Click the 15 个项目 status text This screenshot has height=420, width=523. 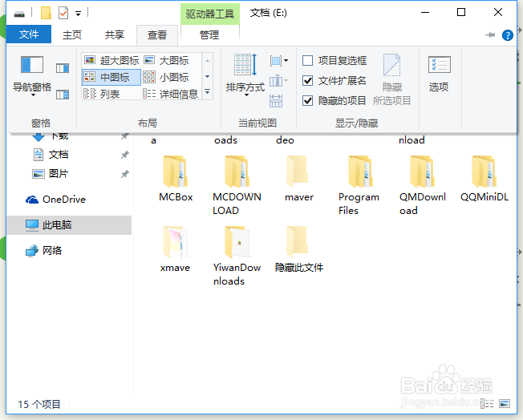coord(39,404)
